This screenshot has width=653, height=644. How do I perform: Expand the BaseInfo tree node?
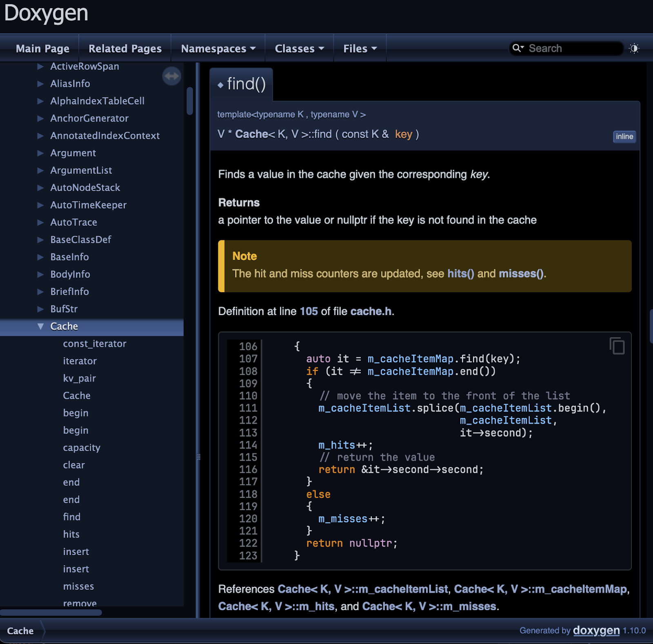tap(40, 257)
